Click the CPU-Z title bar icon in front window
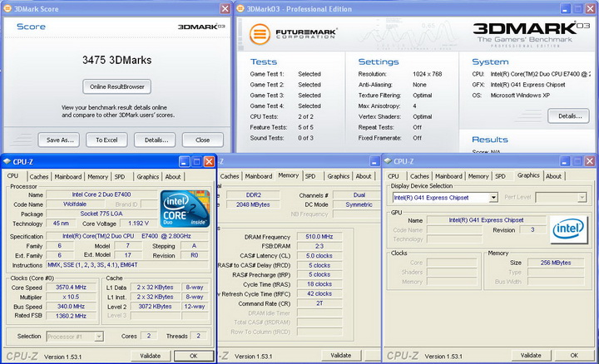Viewport: 599px width, 364px height. (x=7, y=161)
